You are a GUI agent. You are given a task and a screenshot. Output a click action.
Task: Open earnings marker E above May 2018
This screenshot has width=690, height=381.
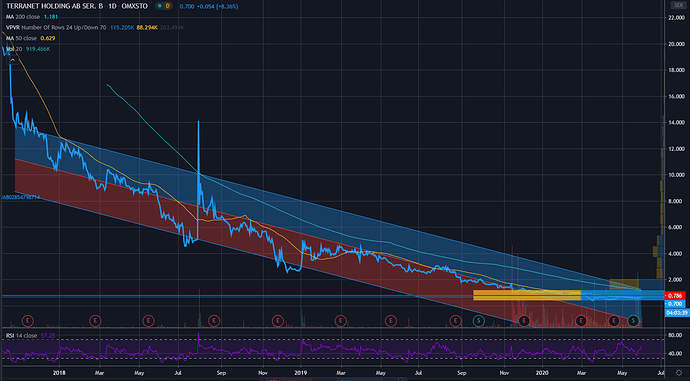tap(148, 321)
